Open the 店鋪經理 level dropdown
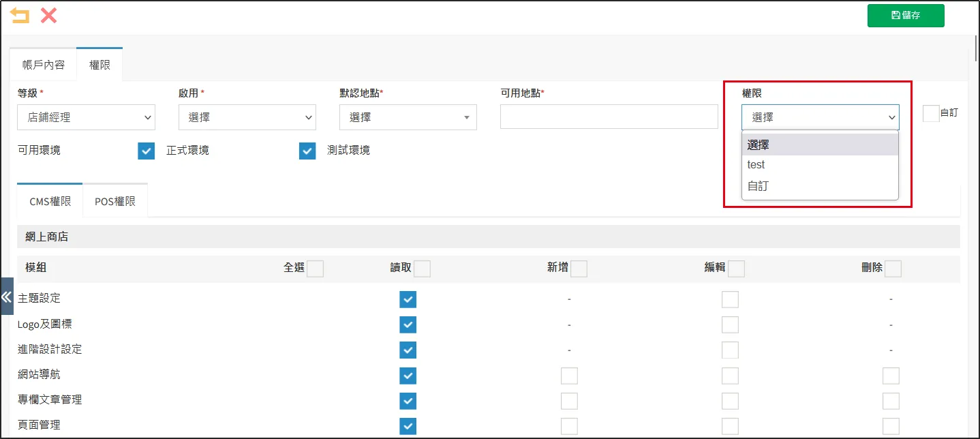 coord(86,117)
